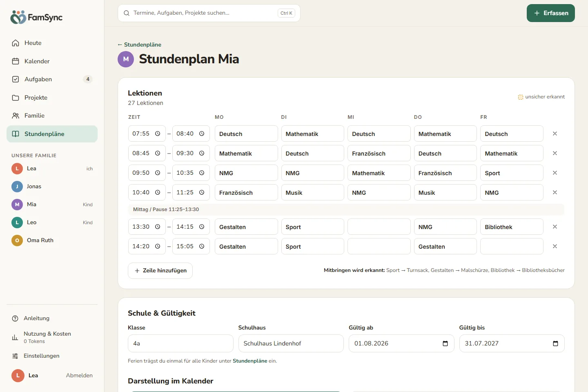Select family member Mia in sidebar
This screenshot has width=588, height=392.
pyautogui.click(x=52, y=205)
